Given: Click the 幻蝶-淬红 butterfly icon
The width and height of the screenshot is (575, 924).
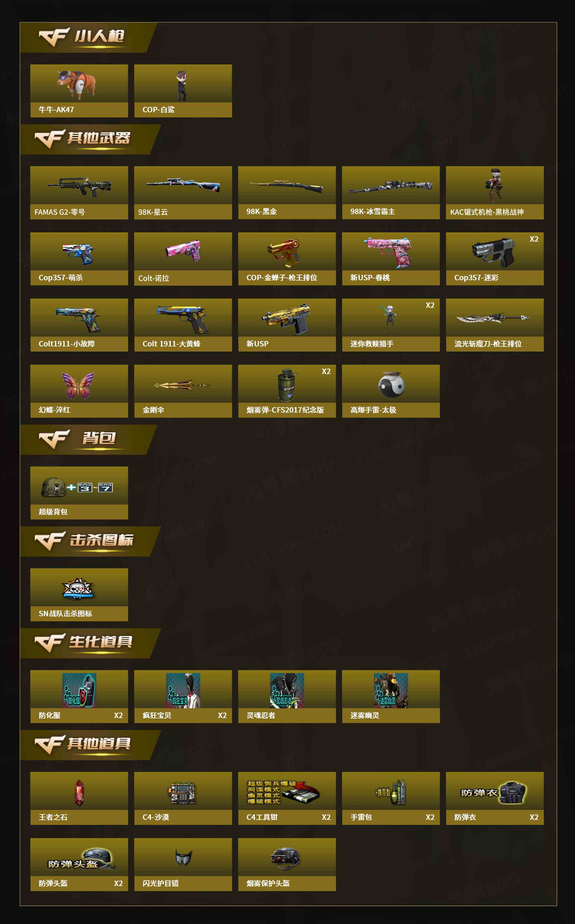Looking at the screenshot, I should pyautogui.click(x=78, y=385).
